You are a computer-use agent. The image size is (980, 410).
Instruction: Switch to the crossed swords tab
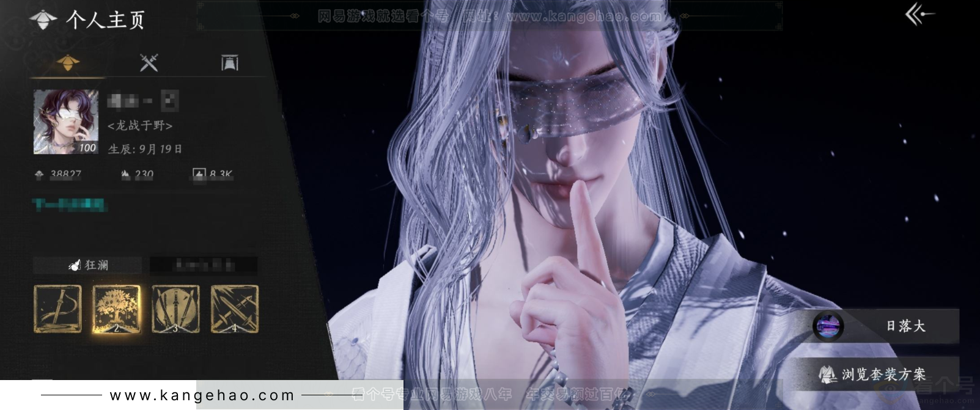(149, 62)
